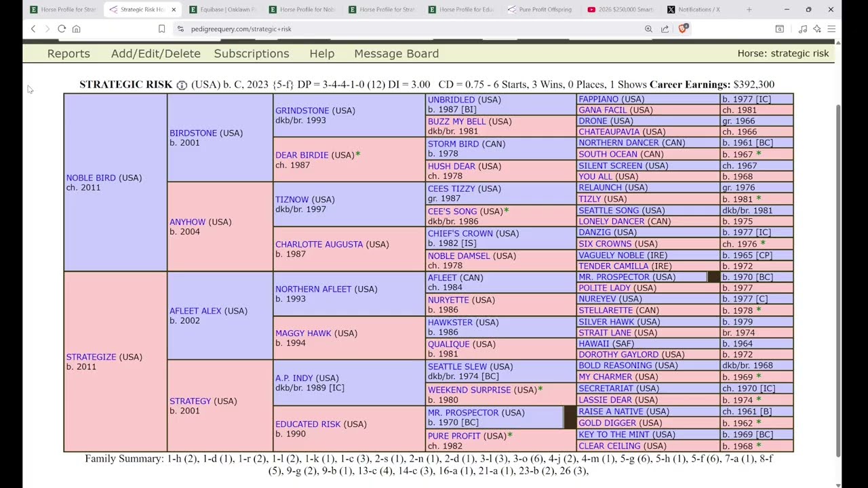The height and width of the screenshot is (488, 868).
Task: Open site settings icon beside the URL
Action: click(180, 28)
